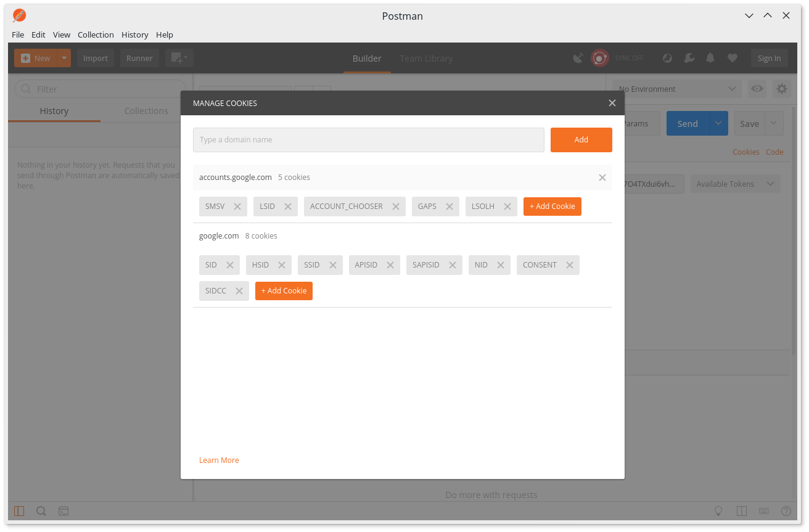Click the Code link
Viewport: 809px width, 532px height.
(x=774, y=152)
